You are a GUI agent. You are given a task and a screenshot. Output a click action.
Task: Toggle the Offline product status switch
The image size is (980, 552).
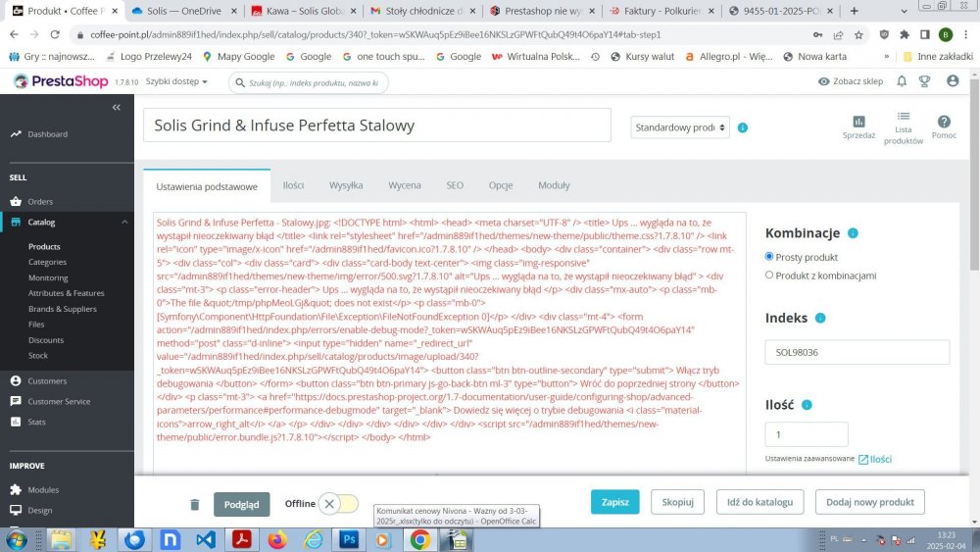[x=338, y=504]
